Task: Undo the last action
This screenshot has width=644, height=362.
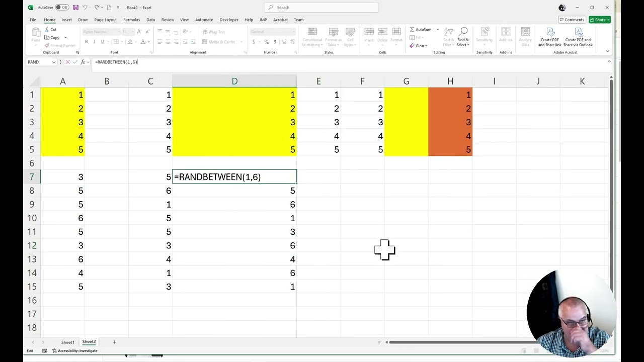Action: pyautogui.click(x=85, y=8)
